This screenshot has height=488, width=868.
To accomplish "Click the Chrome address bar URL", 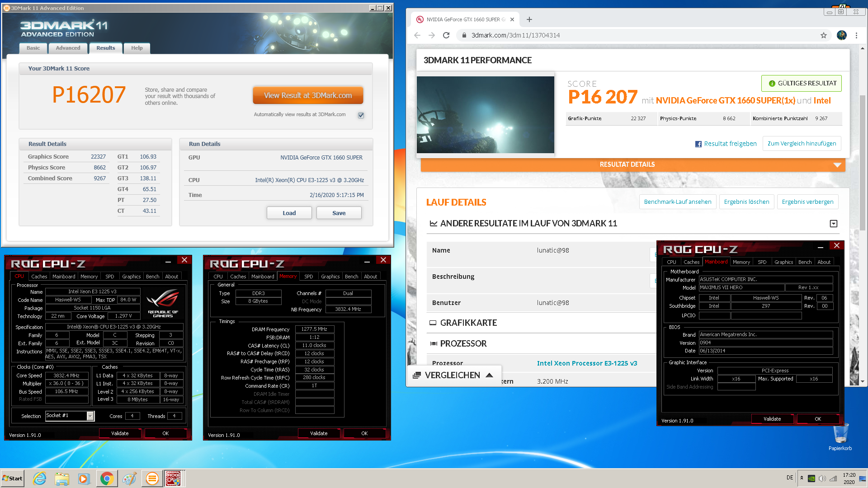I will tap(515, 35).
